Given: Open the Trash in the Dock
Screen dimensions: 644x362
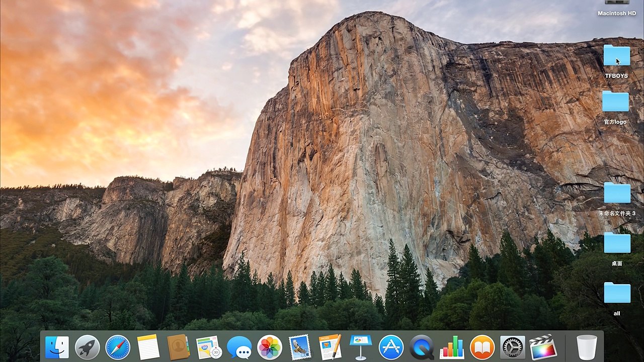Looking at the screenshot, I should 587,347.
